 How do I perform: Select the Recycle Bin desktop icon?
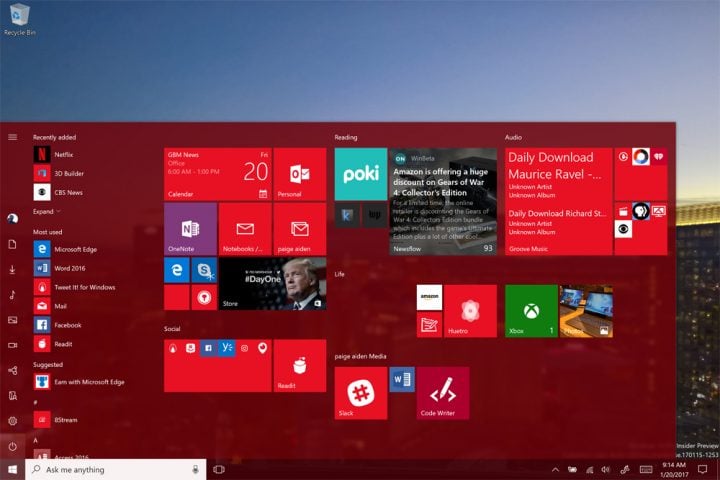(19, 19)
